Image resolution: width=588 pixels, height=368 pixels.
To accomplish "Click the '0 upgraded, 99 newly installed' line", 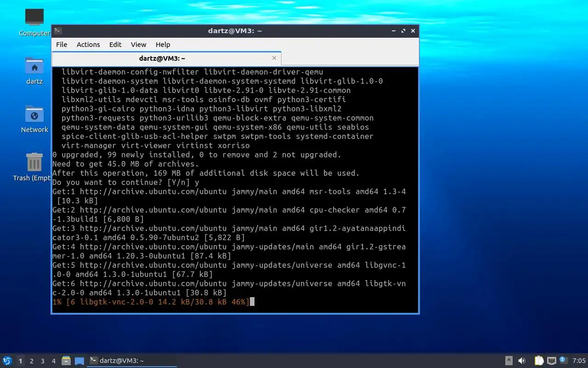I will (x=197, y=155).
